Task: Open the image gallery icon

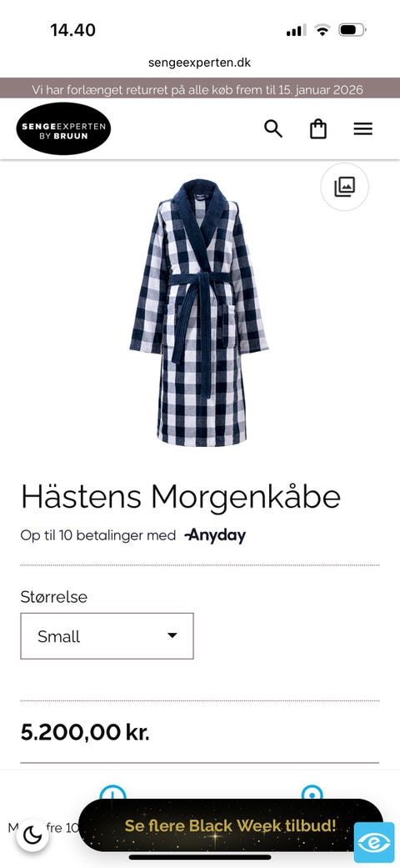Action: tap(345, 187)
